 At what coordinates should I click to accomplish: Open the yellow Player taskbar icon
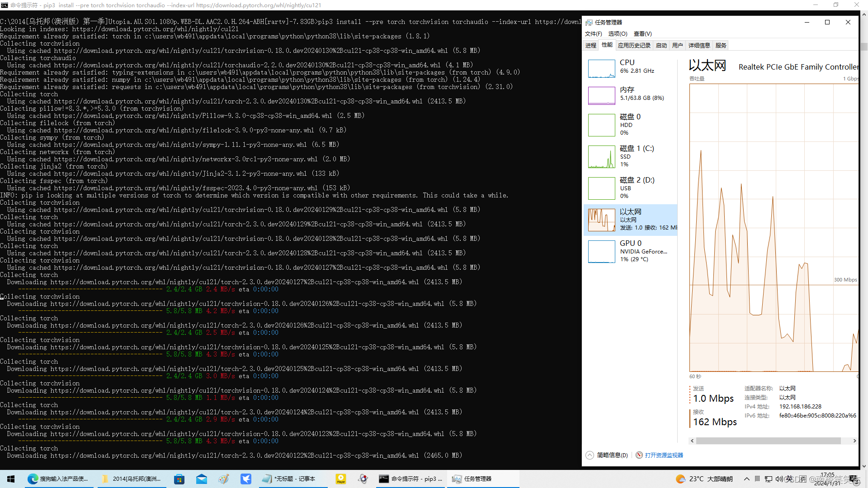(x=341, y=479)
